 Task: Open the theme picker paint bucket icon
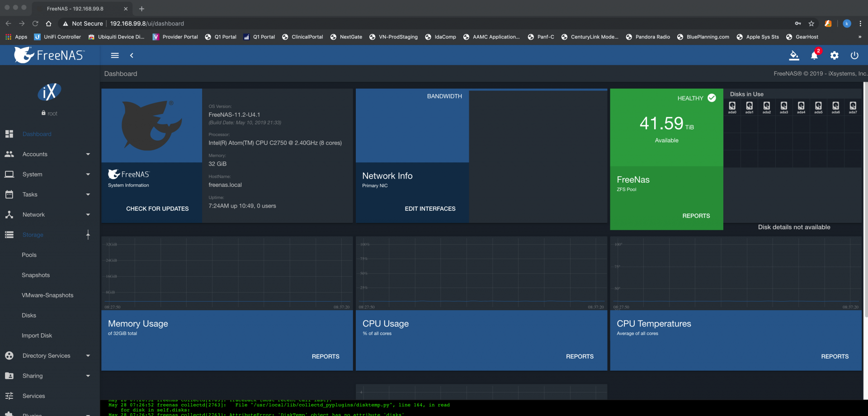pos(794,55)
